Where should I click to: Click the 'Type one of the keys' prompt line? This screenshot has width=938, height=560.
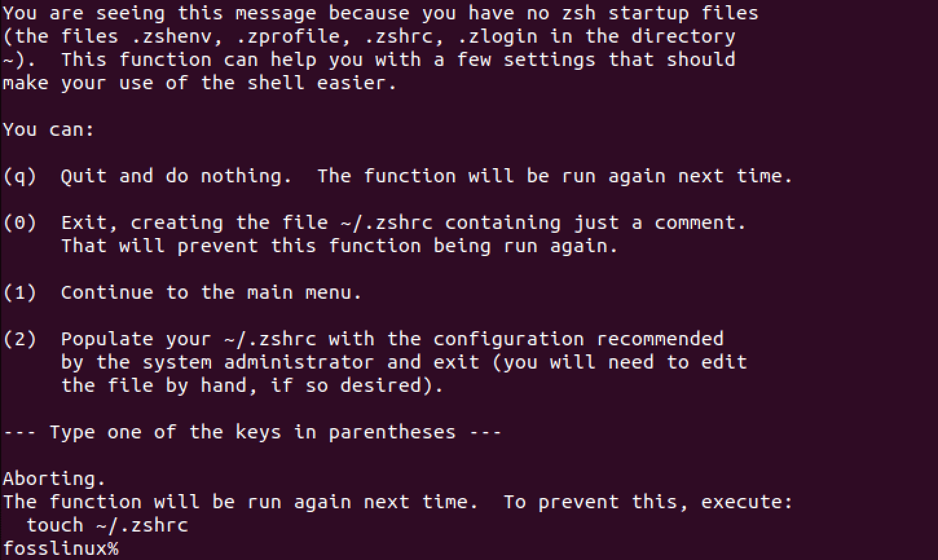click(x=252, y=433)
